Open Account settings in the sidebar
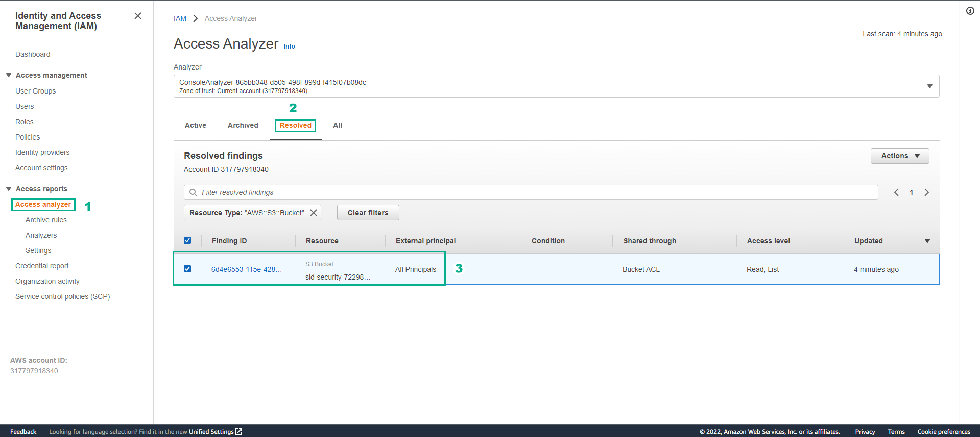Image resolution: width=980 pixels, height=437 pixels. coord(41,168)
